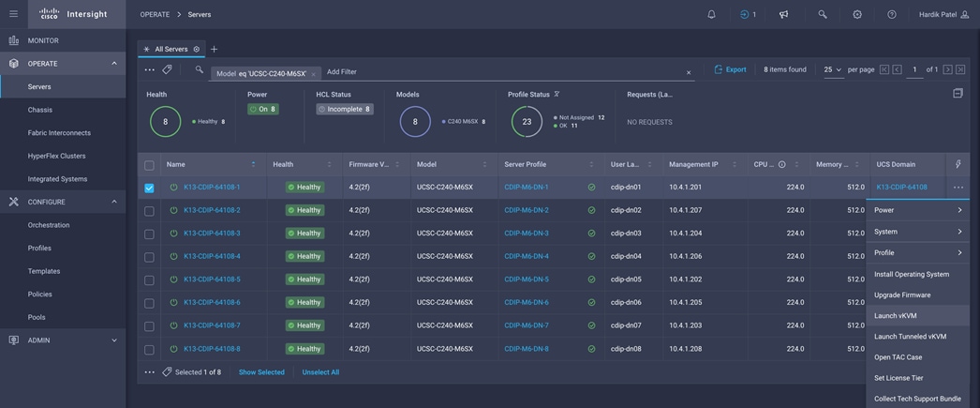The image size is (980, 408).
Task: Check the K13-CDIP-64108-4 row checkbox
Action: [149, 257]
